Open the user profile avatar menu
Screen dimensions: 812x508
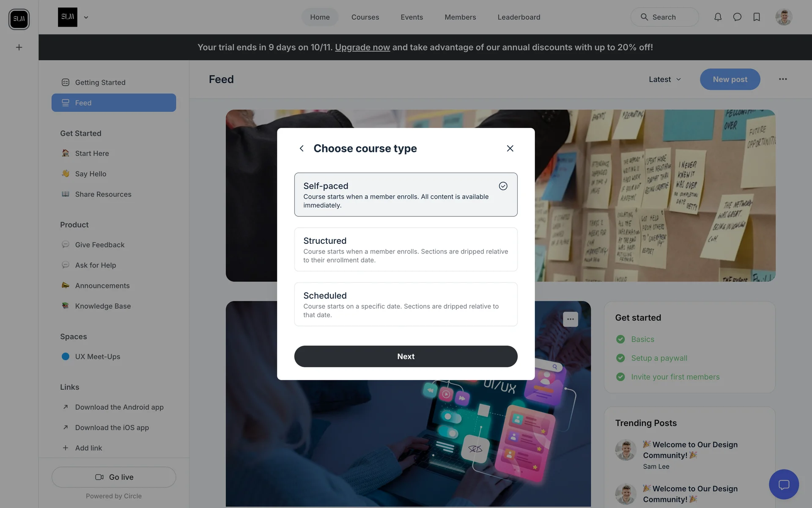click(784, 17)
